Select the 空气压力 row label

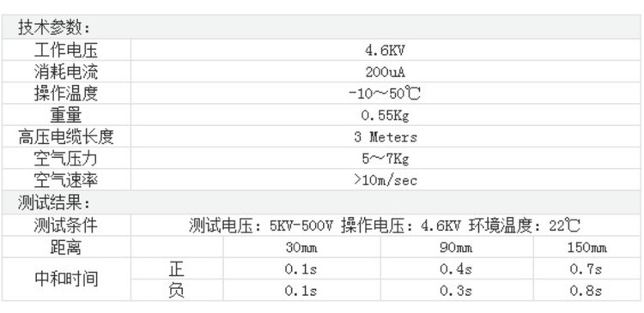[66, 159]
